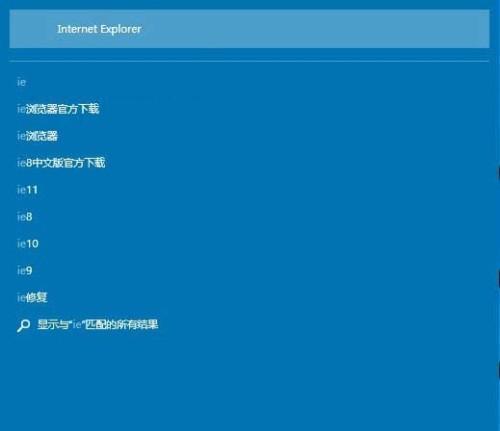
Task: Select "ie8中文版官方下载" suggestion
Action: tap(61, 163)
